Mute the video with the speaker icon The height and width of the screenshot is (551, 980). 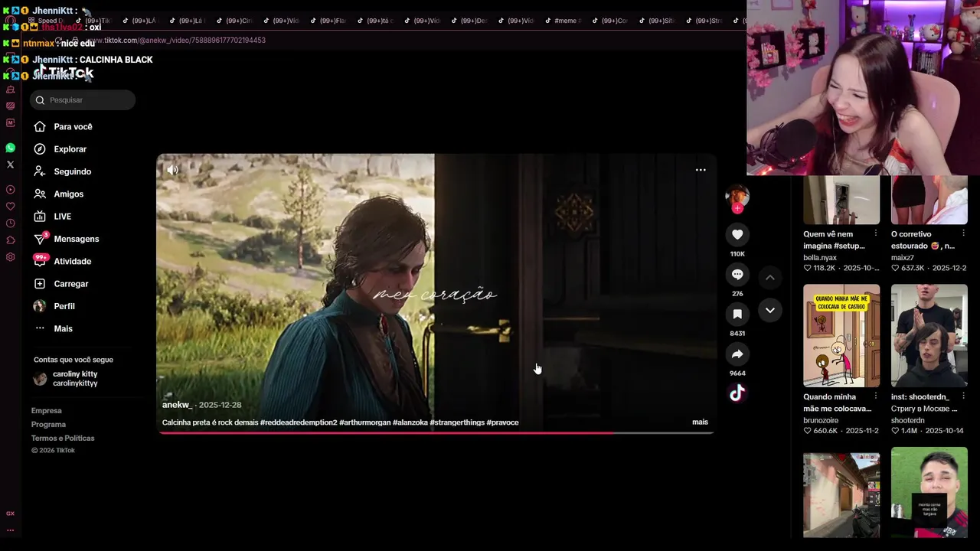coord(173,170)
